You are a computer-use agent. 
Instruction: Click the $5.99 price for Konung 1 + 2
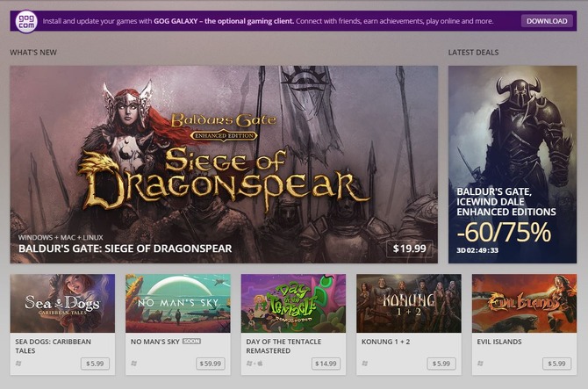tap(441, 363)
